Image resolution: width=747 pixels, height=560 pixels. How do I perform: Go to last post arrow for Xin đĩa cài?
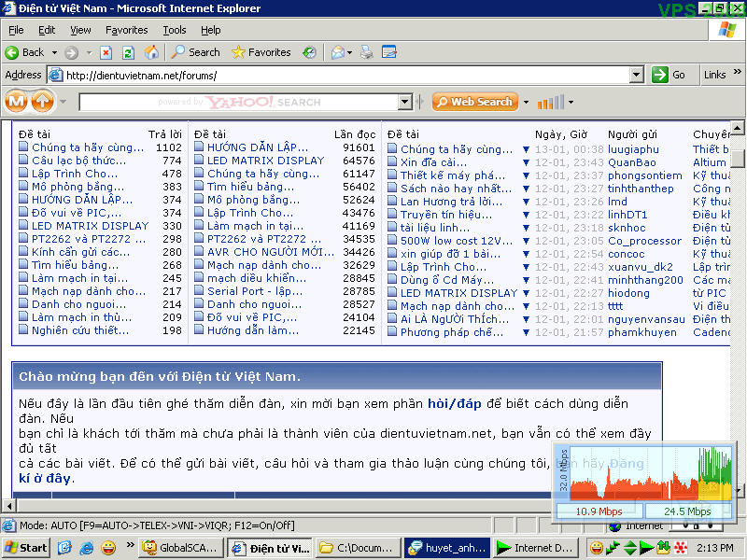coord(526,162)
